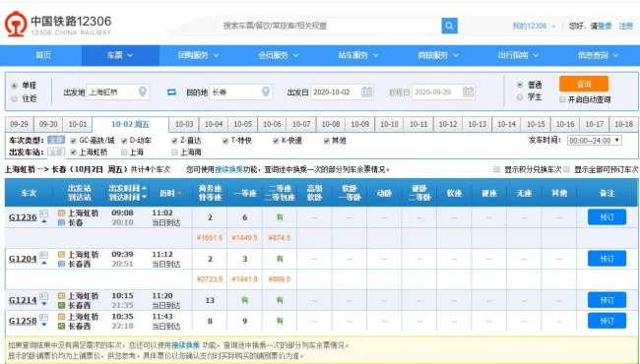Expand the G1258 price row arrow
The height and width of the screenshot is (364, 640).
click(x=44, y=325)
